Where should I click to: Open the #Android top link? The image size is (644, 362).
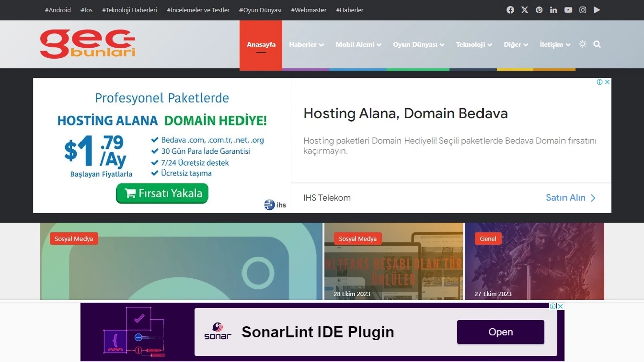point(58,10)
